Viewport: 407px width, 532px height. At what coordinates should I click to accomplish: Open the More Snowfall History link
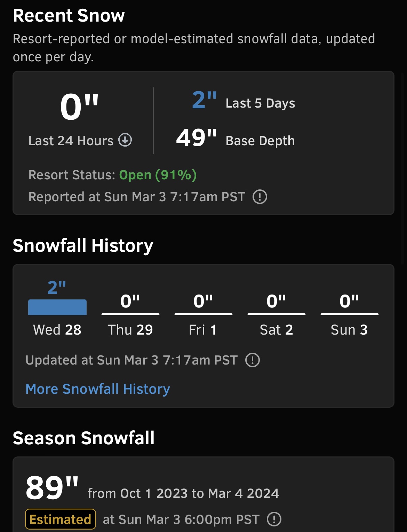coord(98,389)
